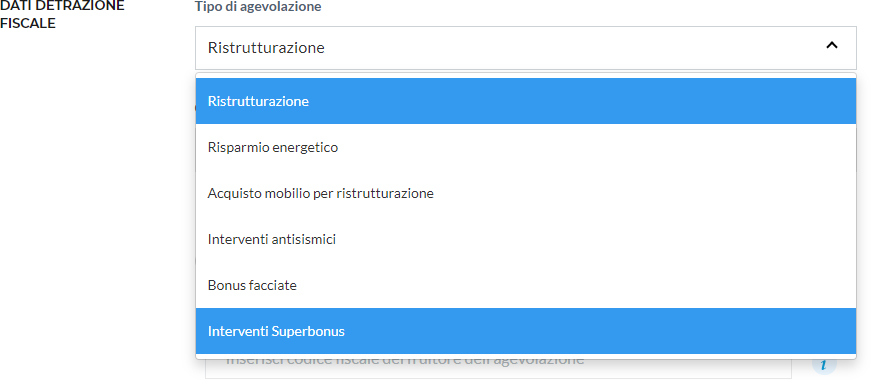871x380 pixels.
Task: Show help for fruitore codice fiscale
Action: coord(824,364)
